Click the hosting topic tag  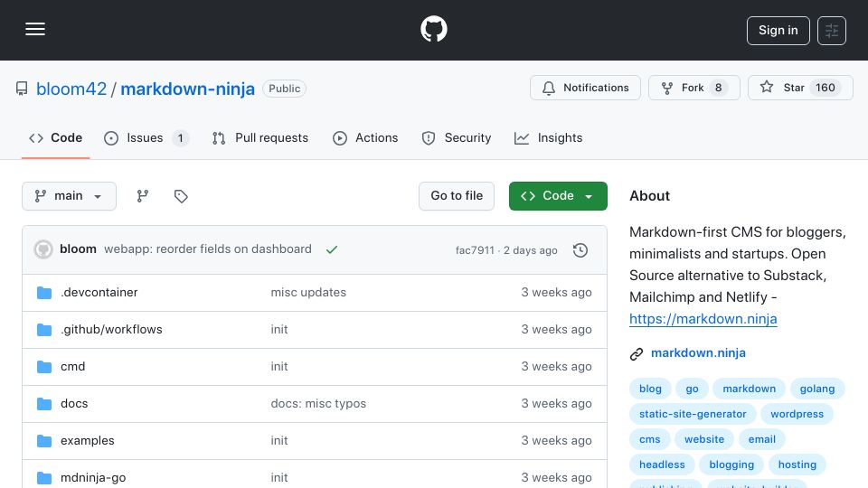797,465
